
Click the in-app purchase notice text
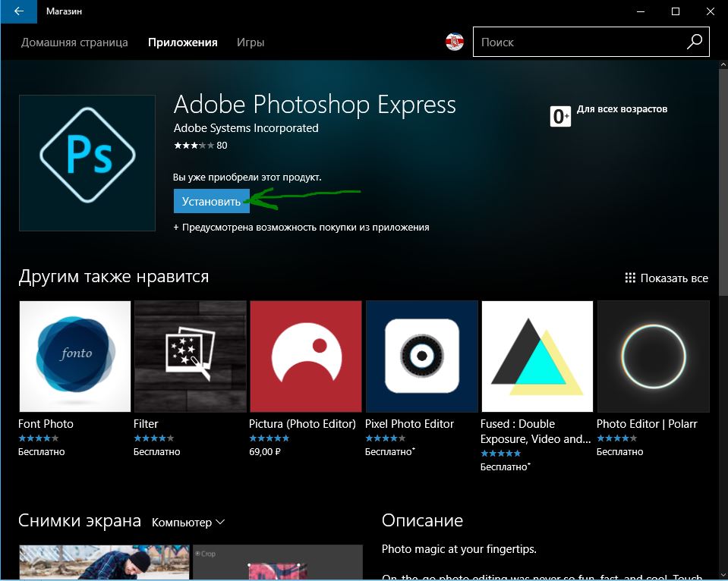[301, 228]
